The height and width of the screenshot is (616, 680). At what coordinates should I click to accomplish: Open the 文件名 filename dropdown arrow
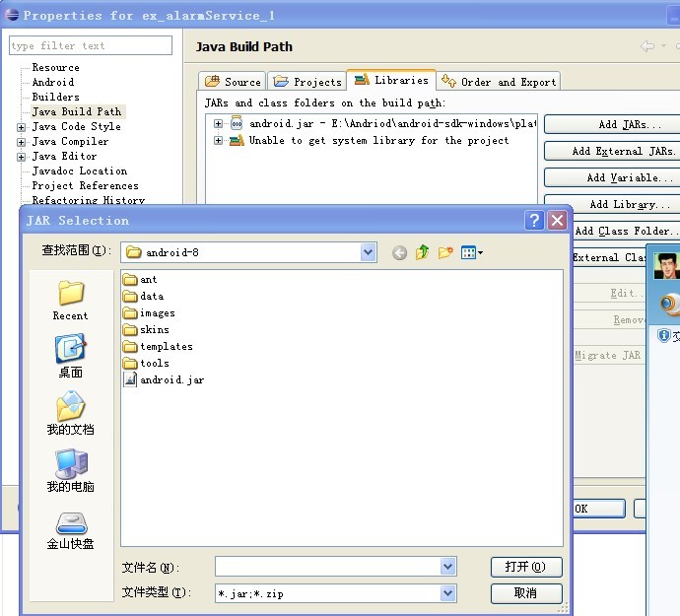pos(448,567)
